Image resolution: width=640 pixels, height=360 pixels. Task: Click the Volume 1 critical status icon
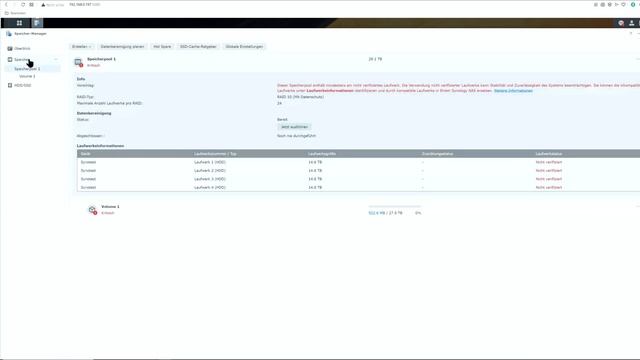[93, 210]
